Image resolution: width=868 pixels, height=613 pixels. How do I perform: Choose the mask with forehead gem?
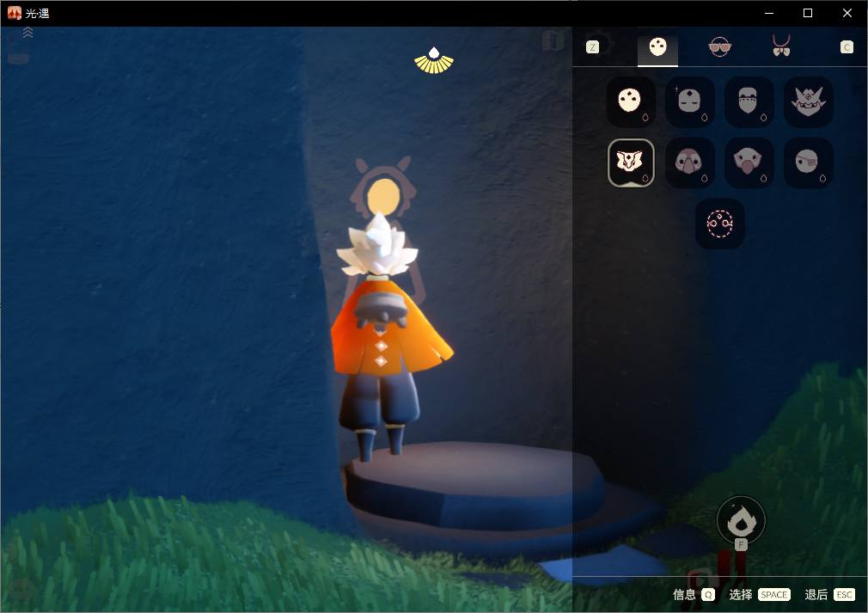[x=690, y=102]
